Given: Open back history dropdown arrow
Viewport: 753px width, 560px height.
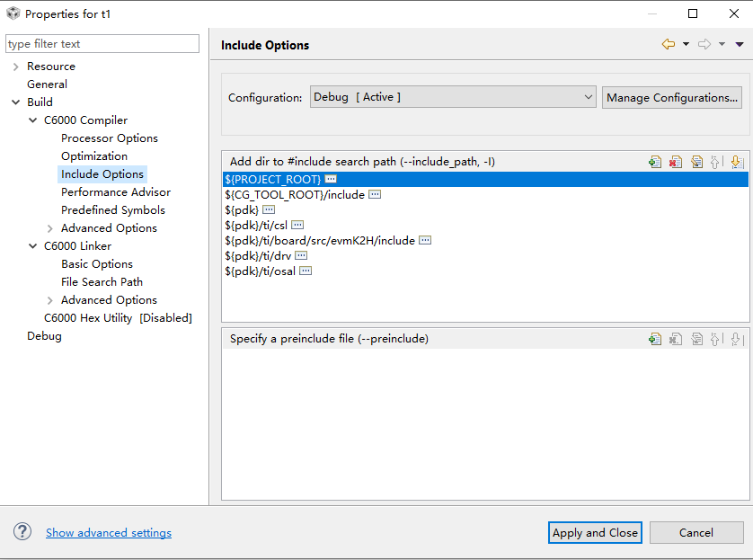Looking at the screenshot, I should tap(686, 44).
